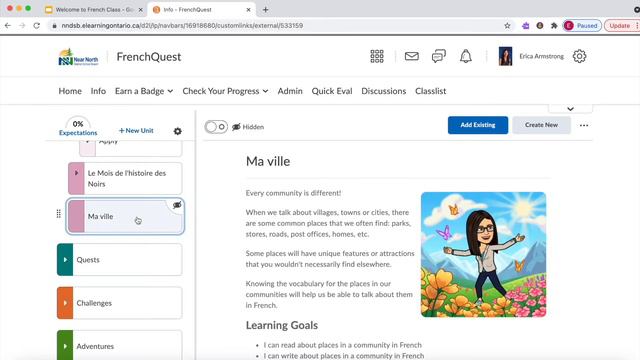Click the Hidden status label
640x360 pixels.
point(253,127)
